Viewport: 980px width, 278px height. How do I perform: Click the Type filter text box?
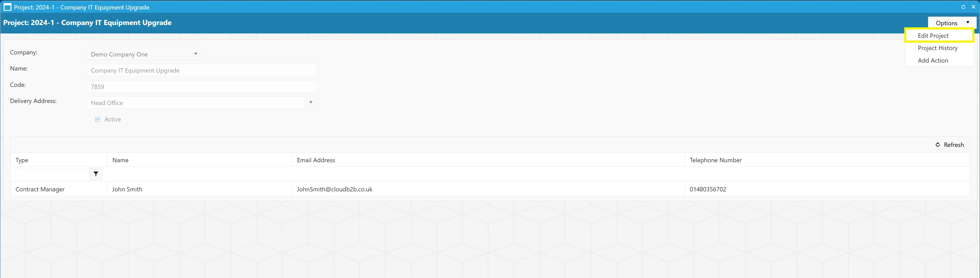[x=52, y=174]
